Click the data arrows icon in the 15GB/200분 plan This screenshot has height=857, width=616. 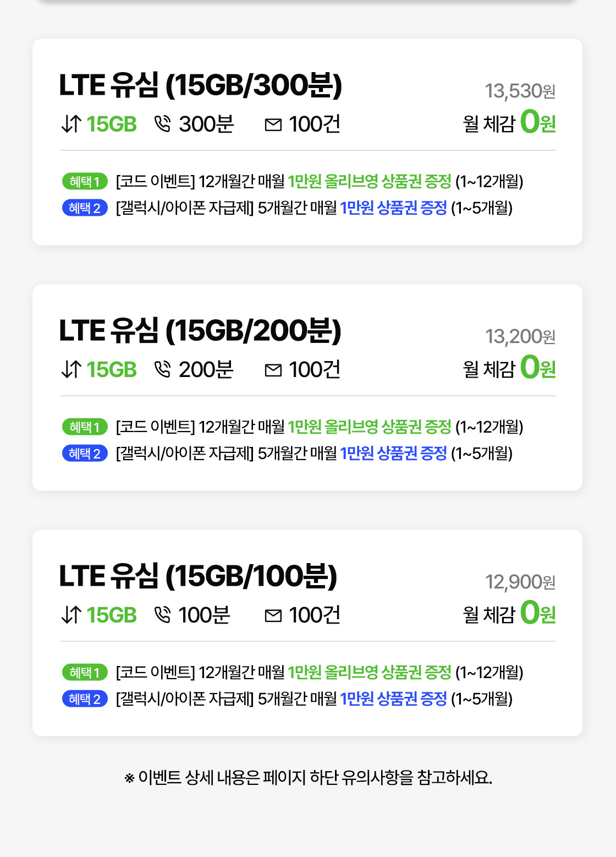71,370
